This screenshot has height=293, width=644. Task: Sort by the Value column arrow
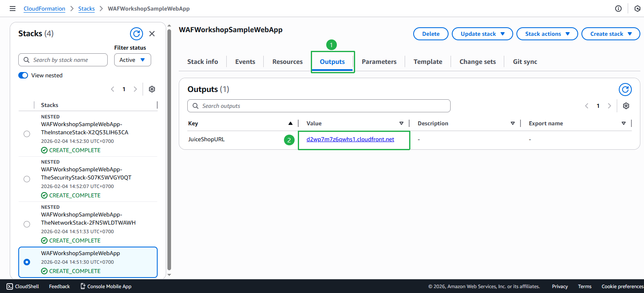401,123
